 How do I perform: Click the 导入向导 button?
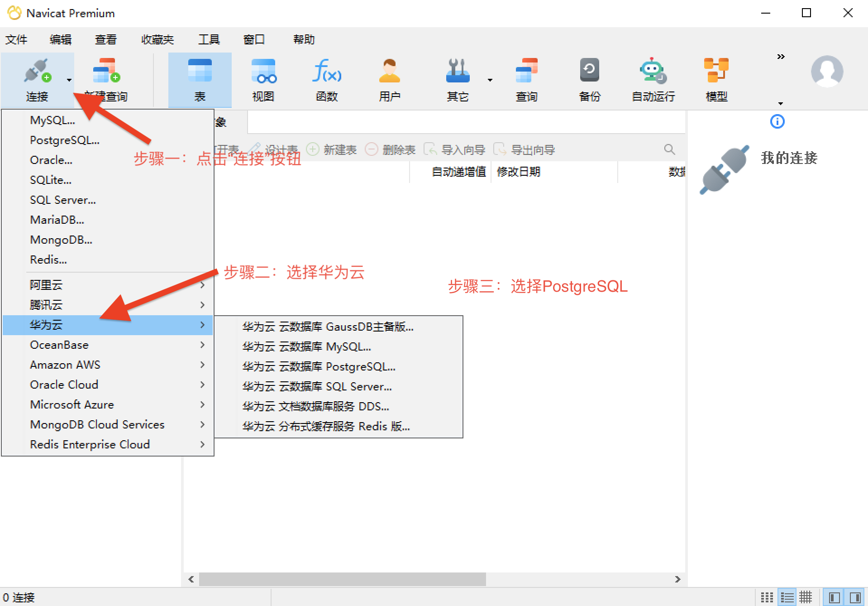coord(454,149)
